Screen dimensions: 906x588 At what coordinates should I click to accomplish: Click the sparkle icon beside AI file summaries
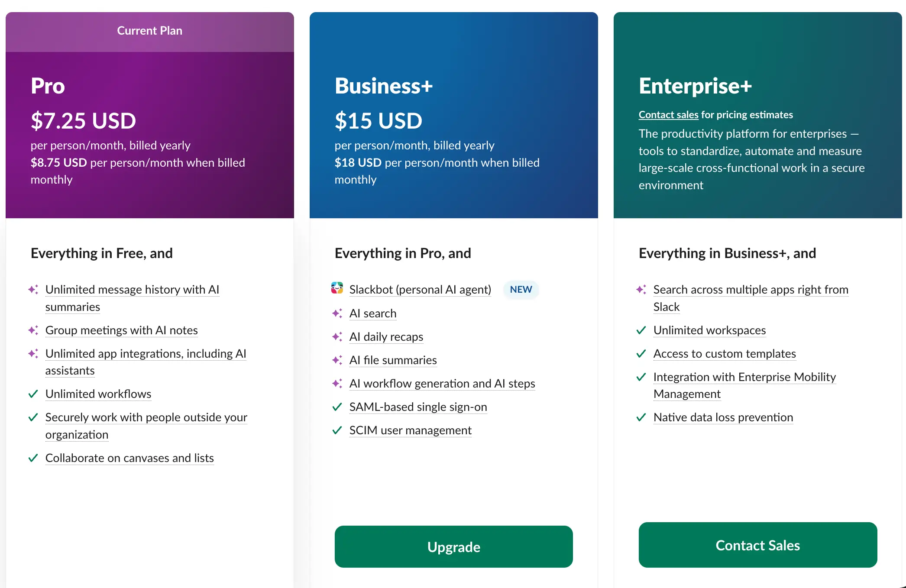(x=337, y=360)
